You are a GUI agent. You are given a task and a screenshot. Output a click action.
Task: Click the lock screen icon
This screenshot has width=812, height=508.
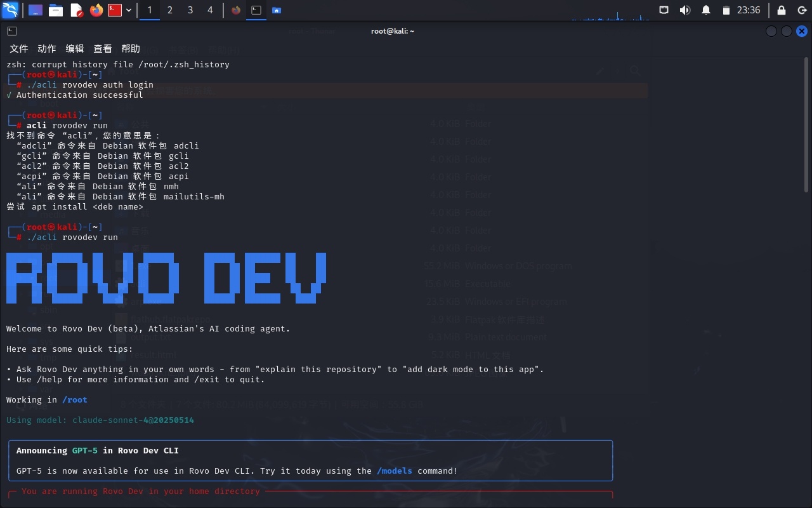pyautogui.click(x=782, y=10)
